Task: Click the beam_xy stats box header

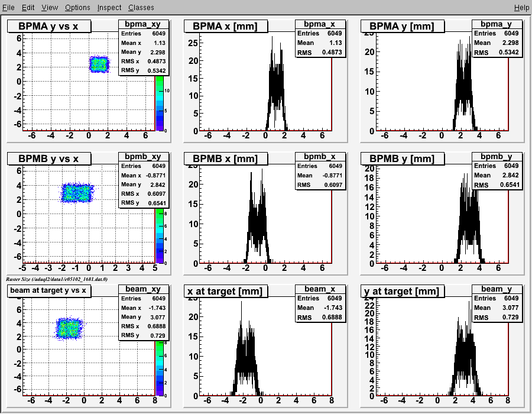Action: coord(144,289)
